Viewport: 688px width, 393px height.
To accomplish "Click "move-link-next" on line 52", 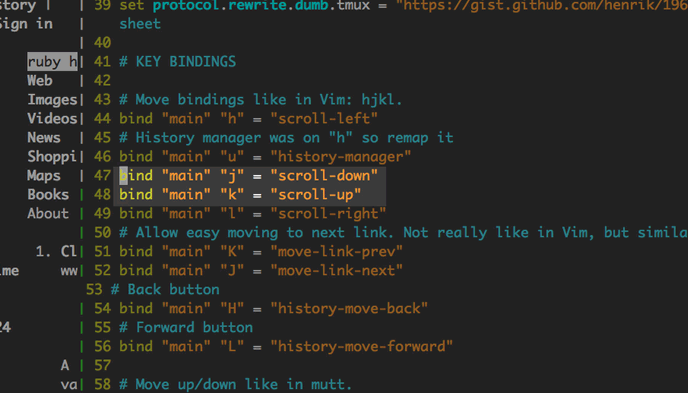I will pyautogui.click(x=337, y=271).
